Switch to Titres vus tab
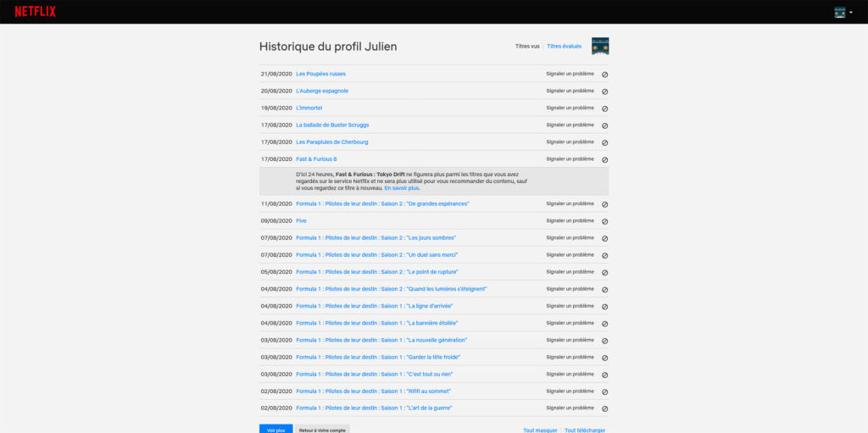Image resolution: width=868 pixels, height=433 pixels. click(527, 47)
